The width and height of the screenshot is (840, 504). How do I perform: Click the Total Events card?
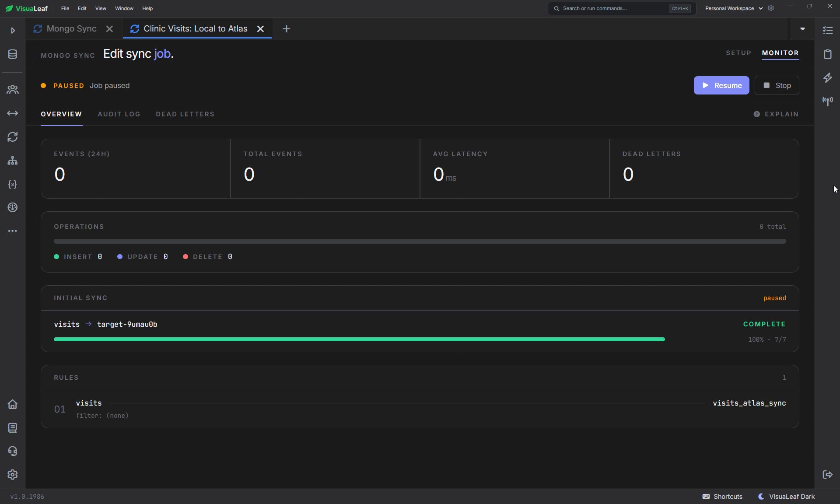(x=325, y=169)
